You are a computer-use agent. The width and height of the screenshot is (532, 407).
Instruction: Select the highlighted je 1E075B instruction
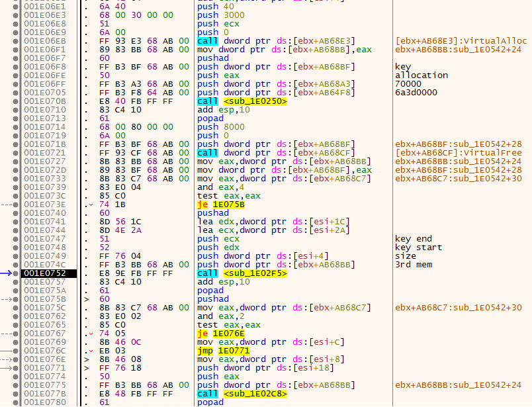(x=221, y=204)
